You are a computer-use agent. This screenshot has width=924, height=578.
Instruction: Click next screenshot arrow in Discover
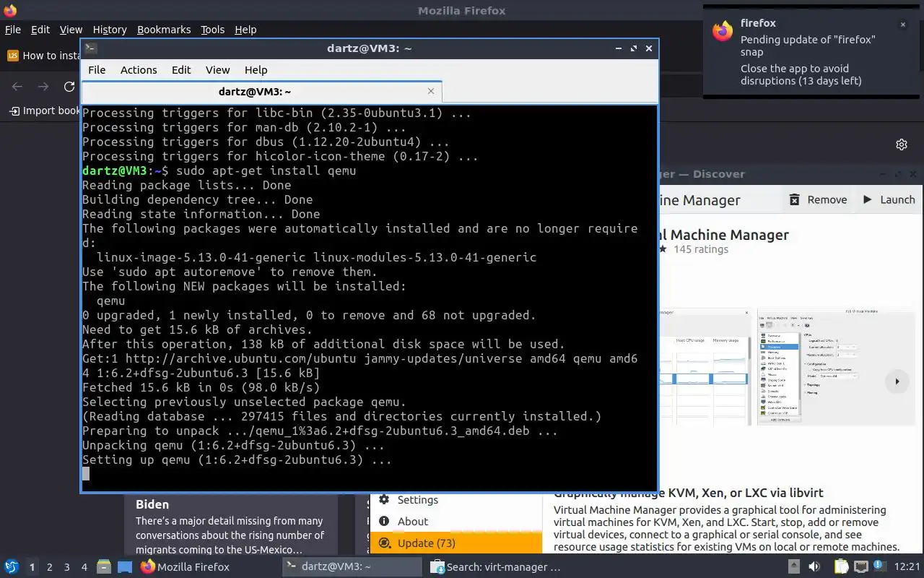click(x=897, y=381)
